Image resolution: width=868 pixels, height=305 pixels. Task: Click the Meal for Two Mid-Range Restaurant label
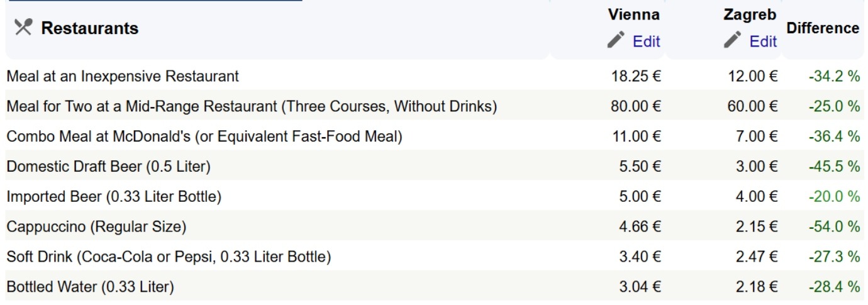click(252, 107)
